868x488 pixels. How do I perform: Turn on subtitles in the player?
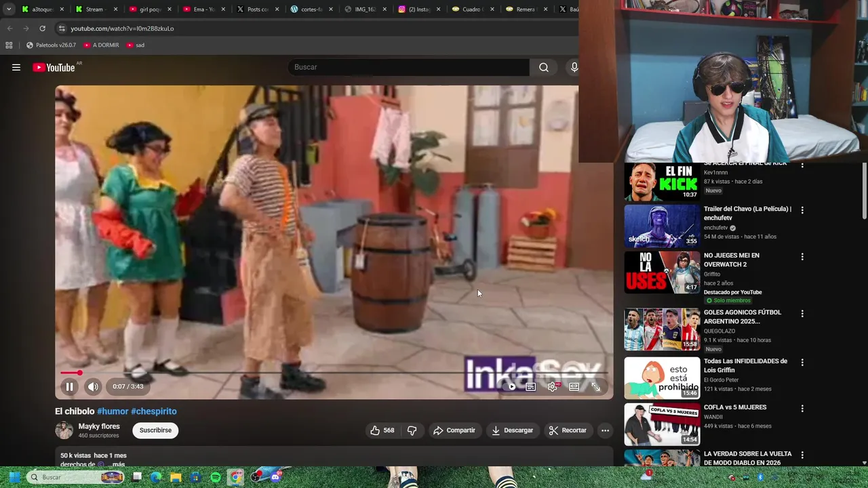click(531, 386)
